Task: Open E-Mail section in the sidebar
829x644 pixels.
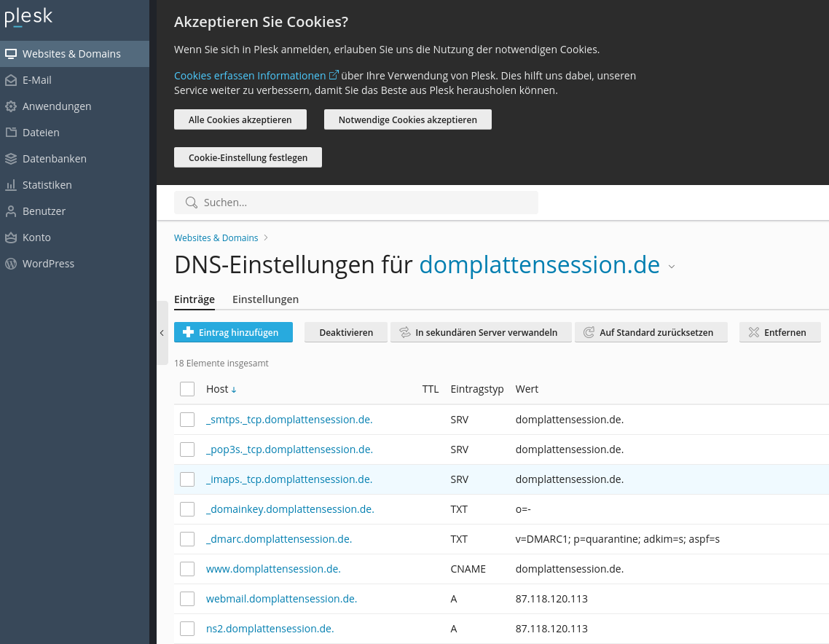Action: pyautogui.click(x=36, y=80)
